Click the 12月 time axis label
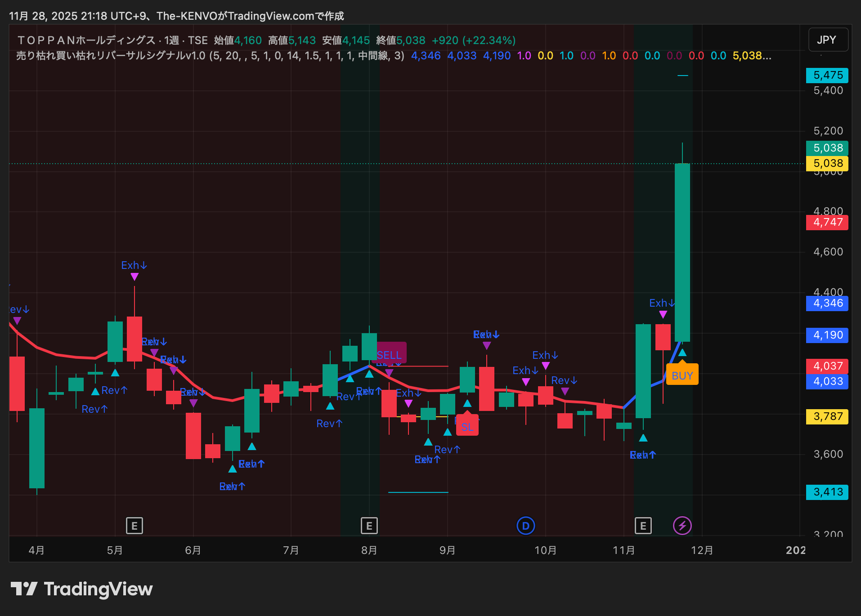This screenshot has width=861, height=616. [x=702, y=550]
